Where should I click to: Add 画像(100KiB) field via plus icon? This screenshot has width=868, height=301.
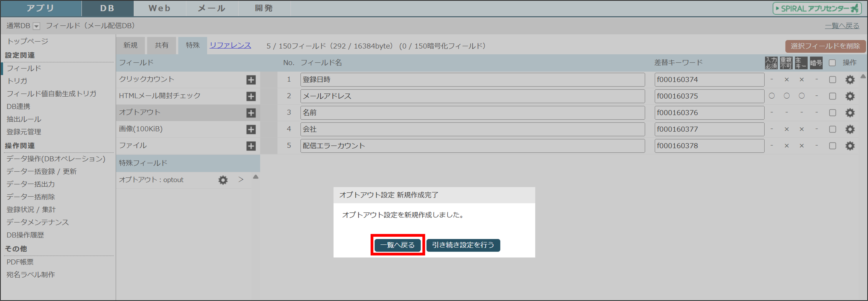[x=251, y=129]
